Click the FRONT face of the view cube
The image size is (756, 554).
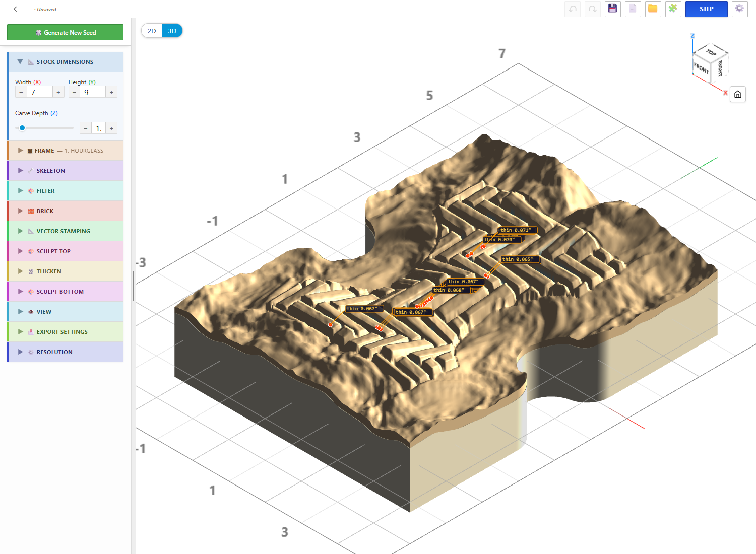pyautogui.click(x=701, y=68)
